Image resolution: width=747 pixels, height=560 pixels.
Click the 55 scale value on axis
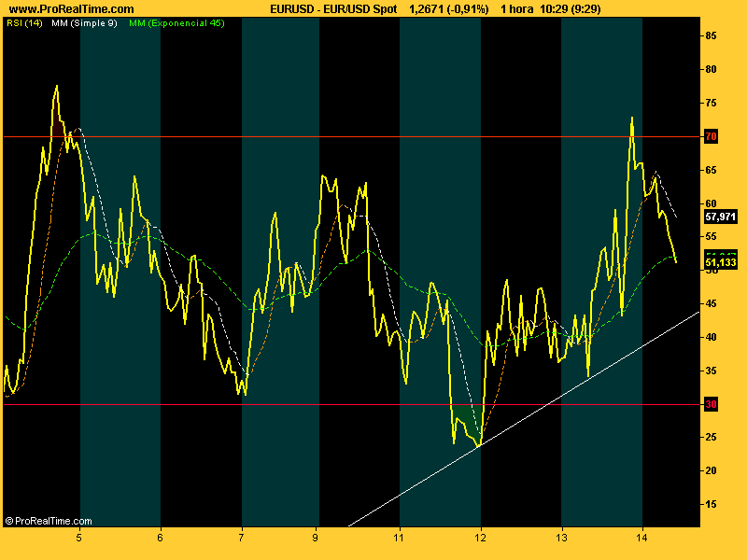pyautogui.click(x=711, y=237)
